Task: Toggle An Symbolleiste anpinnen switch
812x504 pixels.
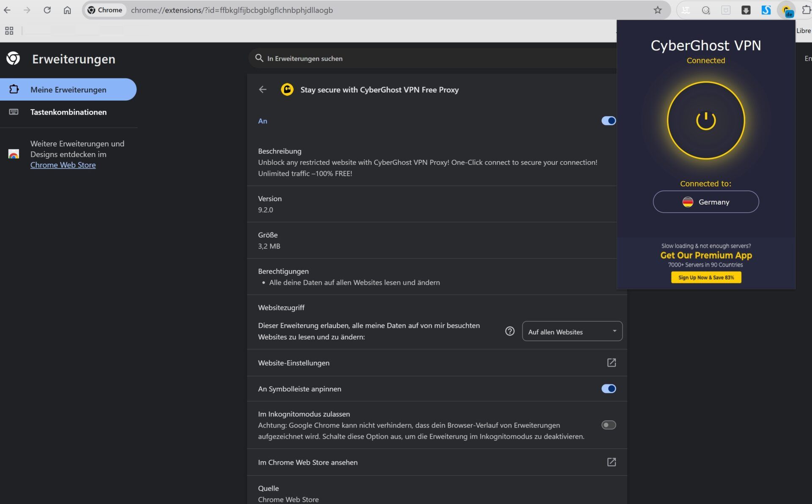Action: (x=609, y=389)
